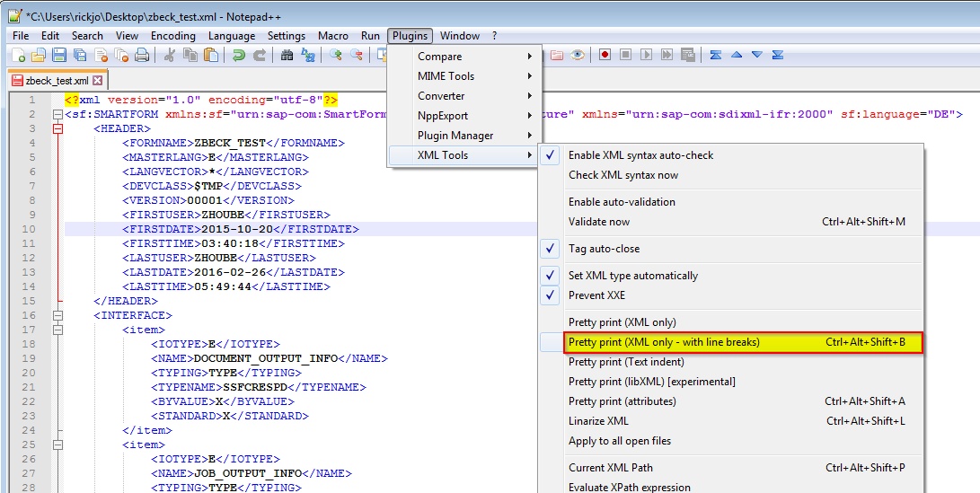Open Find with the binoculars icon
Screen dimensions: 980x493
[287, 55]
